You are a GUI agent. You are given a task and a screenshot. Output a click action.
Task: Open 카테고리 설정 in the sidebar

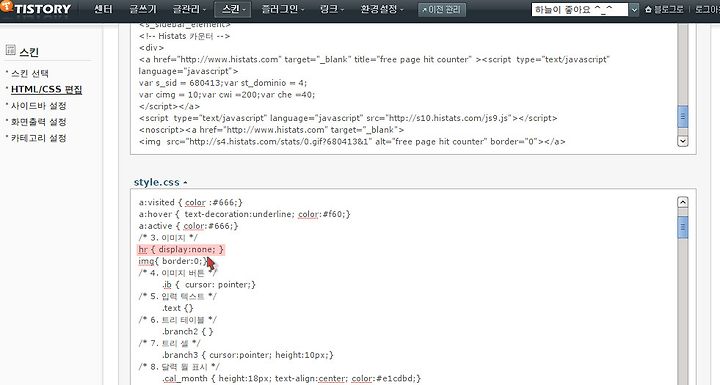click(x=39, y=138)
